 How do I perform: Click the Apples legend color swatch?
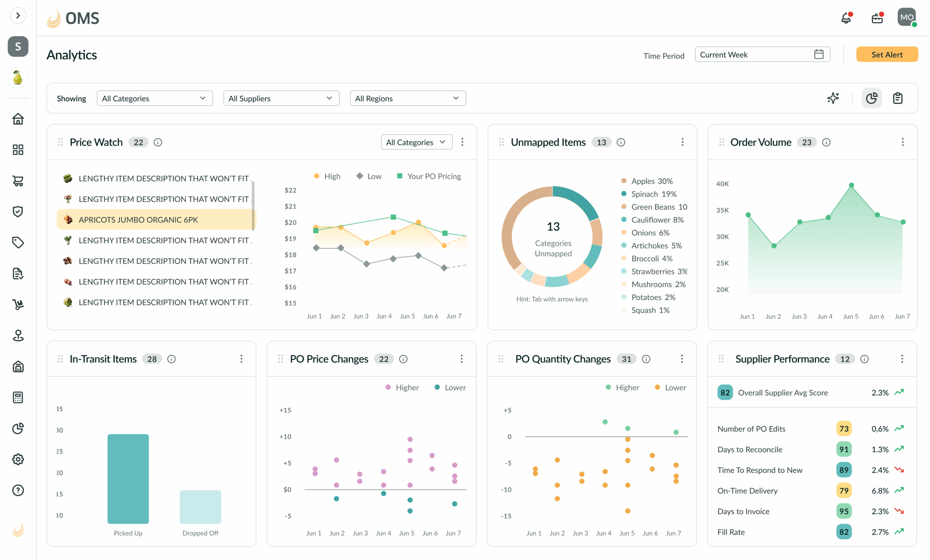click(x=623, y=181)
